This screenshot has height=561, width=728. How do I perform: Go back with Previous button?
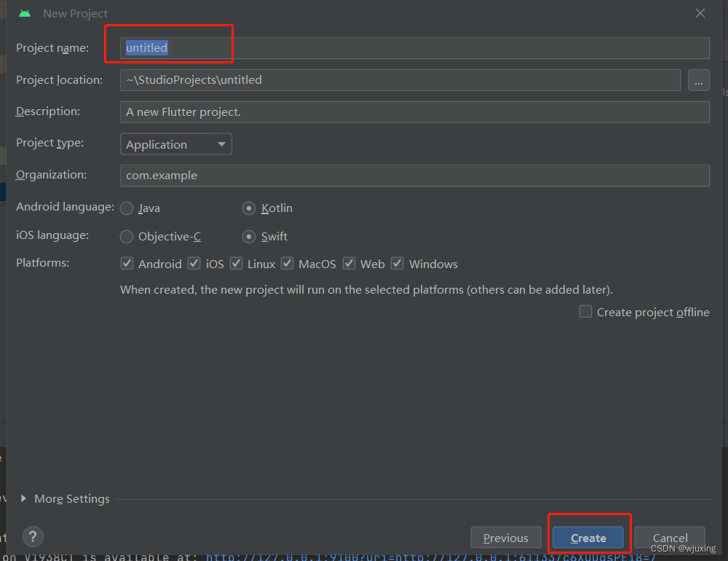point(506,538)
